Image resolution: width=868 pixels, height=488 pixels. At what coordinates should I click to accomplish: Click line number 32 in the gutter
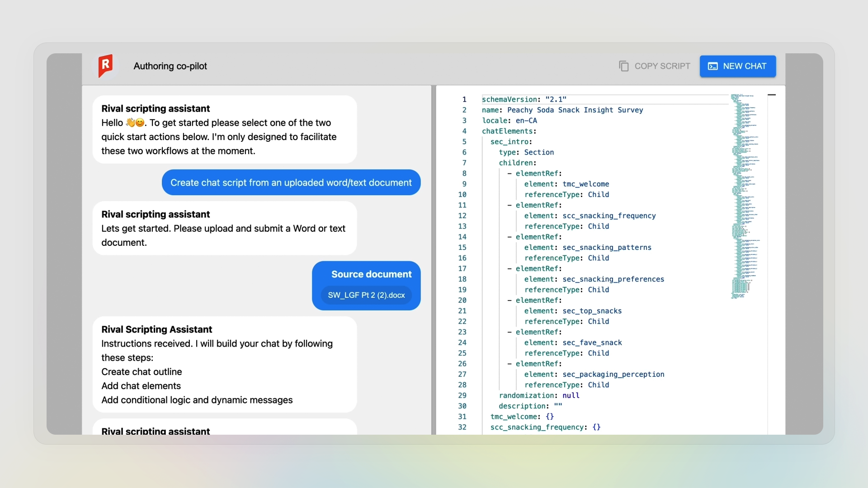pyautogui.click(x=462, y=427)
